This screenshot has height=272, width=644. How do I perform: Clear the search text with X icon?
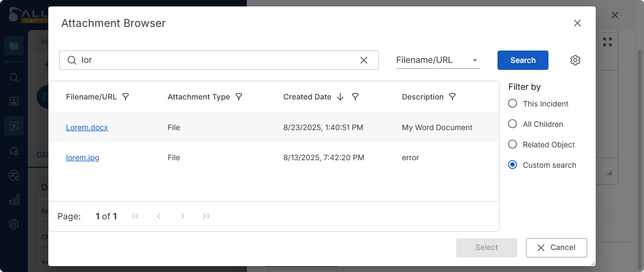pos(364,60)
